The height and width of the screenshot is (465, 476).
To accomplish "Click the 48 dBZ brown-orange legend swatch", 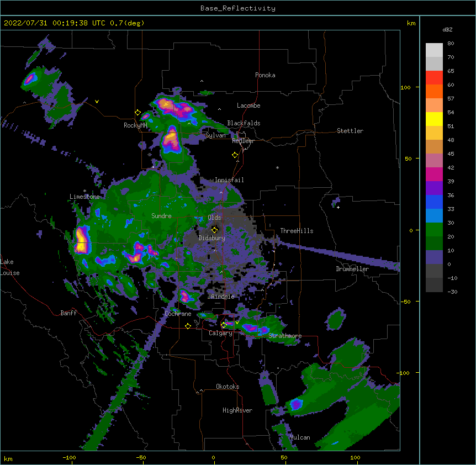I will 434,146.
